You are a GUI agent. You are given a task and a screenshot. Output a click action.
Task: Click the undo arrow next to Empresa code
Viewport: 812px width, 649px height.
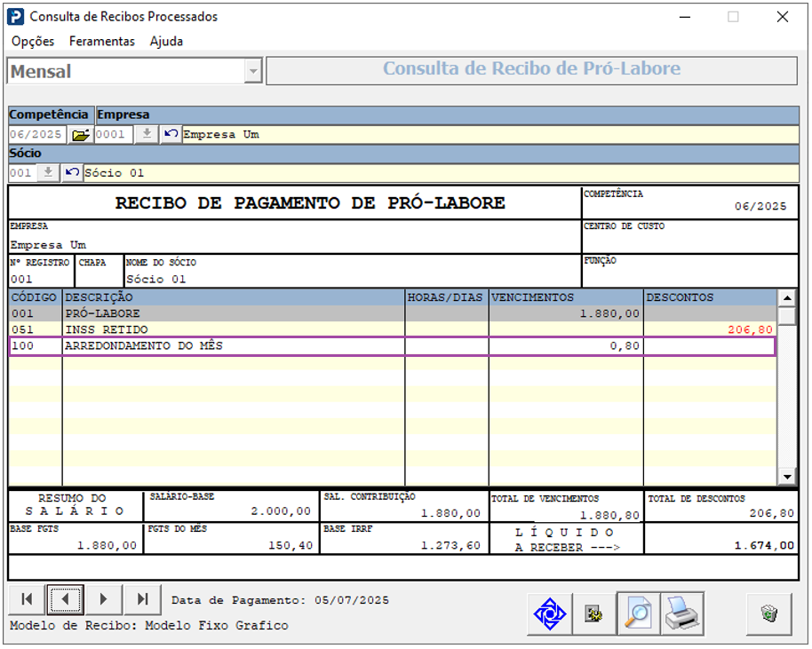click(x=171, y=135)
